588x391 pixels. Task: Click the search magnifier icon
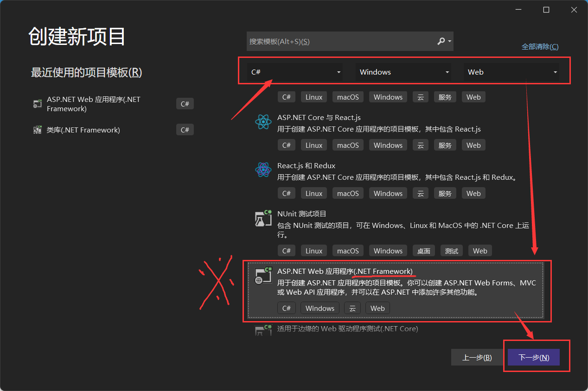point(441,41)
